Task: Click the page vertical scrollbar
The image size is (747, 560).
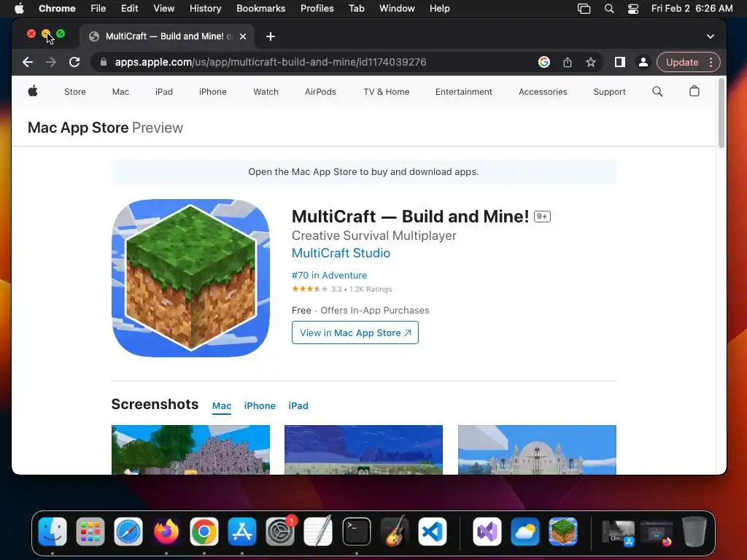Action: 721,114
